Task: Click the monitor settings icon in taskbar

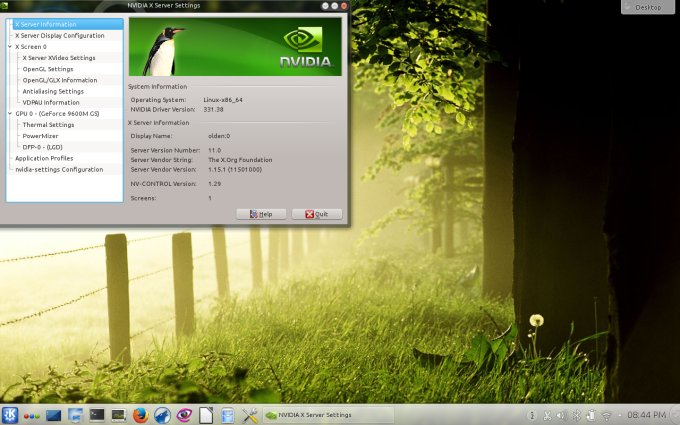Action: [x=75, y=415]
